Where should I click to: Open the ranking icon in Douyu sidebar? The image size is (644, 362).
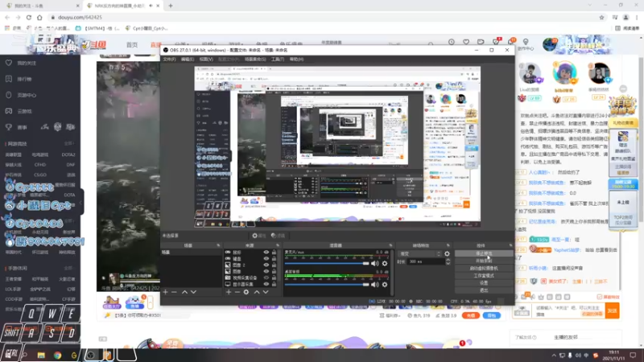(9, 79)
